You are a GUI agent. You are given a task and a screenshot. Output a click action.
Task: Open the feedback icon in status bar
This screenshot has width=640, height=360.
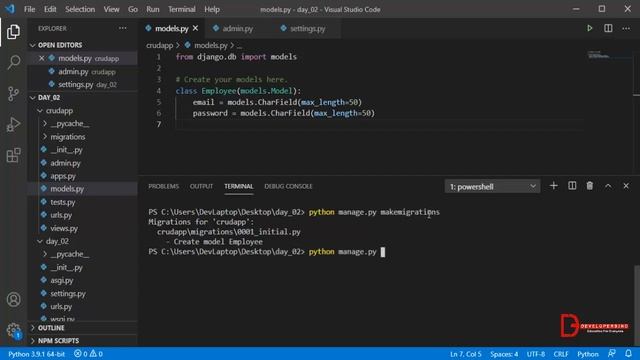click(611, 354)
